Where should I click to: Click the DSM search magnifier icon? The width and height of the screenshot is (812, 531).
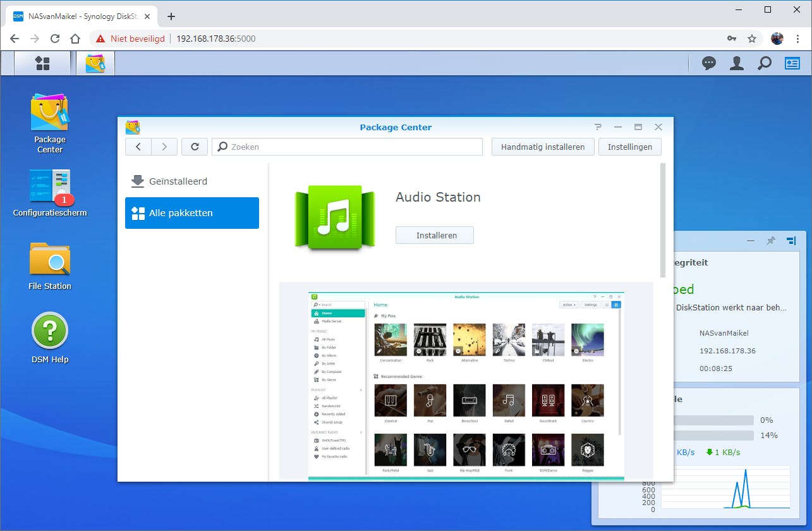[765, 63]
